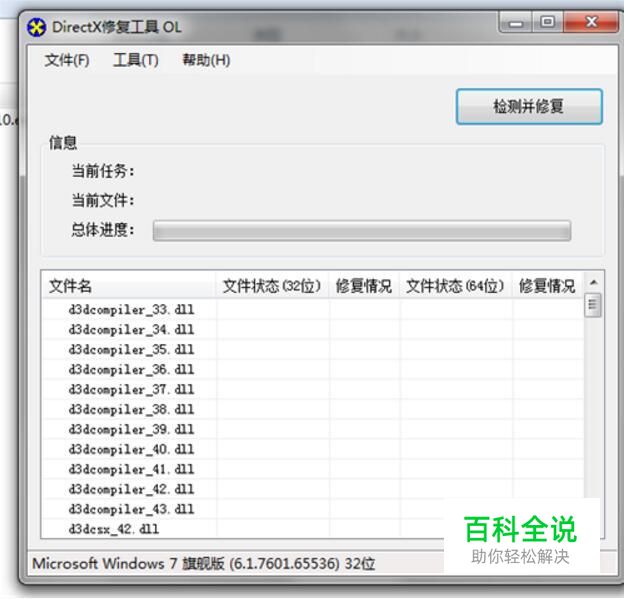Click the file list scrollbar thumb
Viewport: 625px width, 599px height.
click(x=593, y=304)
